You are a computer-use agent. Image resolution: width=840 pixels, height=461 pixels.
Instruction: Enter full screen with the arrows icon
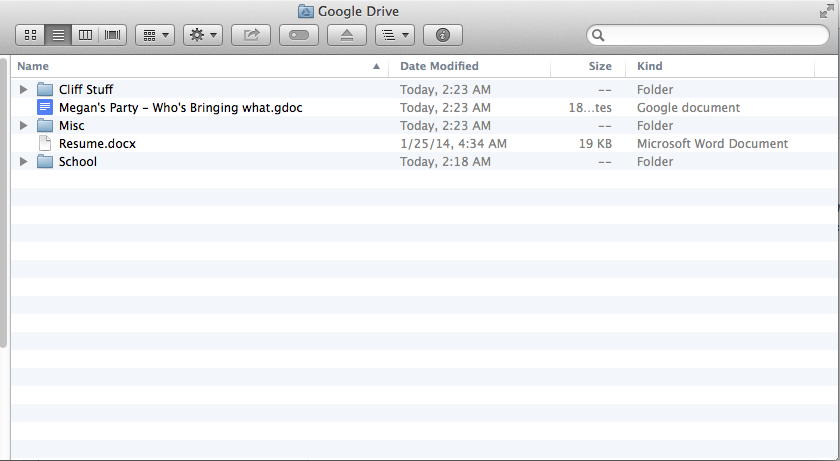point(827,11)
